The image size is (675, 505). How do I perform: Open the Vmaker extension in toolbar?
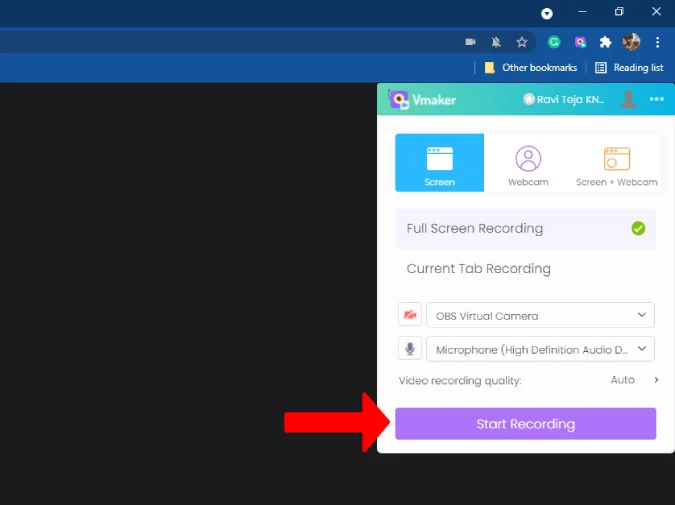pos(580,42)
